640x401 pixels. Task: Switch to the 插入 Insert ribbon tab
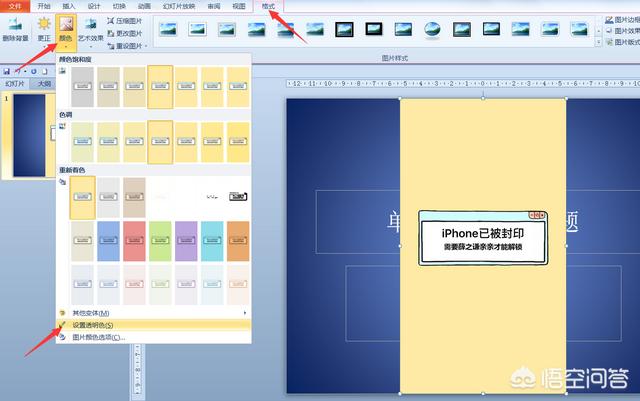(x=69, y=6)
